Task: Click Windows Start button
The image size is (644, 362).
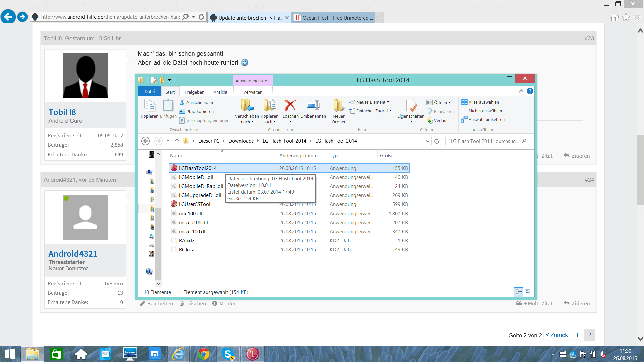Action: (10, 354)
